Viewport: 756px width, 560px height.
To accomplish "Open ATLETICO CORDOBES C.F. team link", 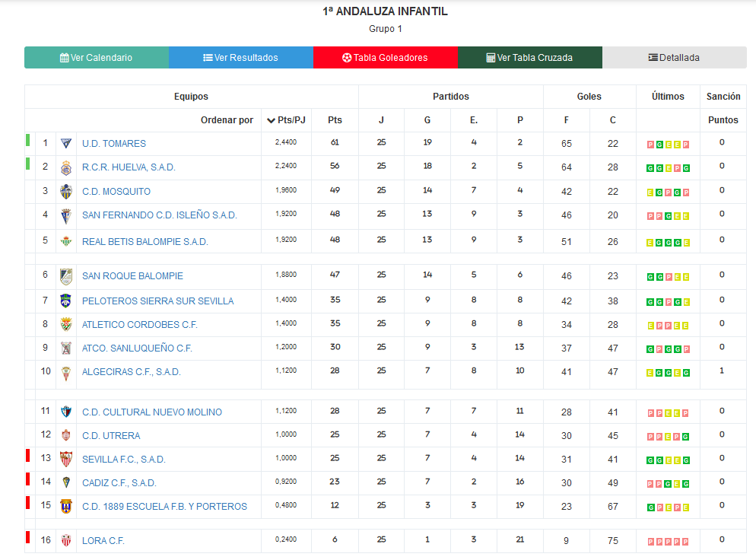I will (x=140, y=324).
